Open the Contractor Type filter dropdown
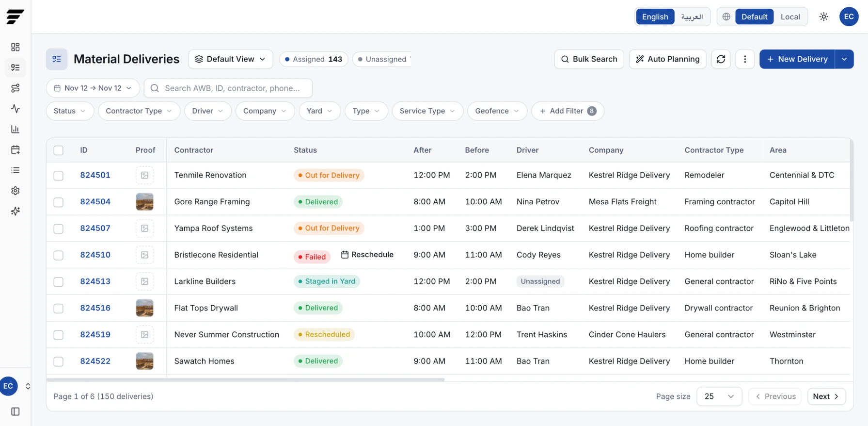 (x=139, y=111)
